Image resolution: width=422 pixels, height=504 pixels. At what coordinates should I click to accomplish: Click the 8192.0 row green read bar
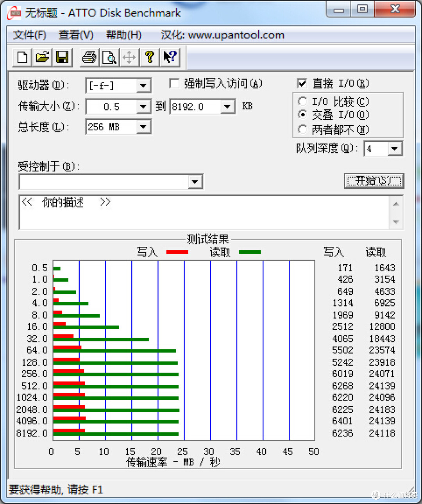(116, 434)
